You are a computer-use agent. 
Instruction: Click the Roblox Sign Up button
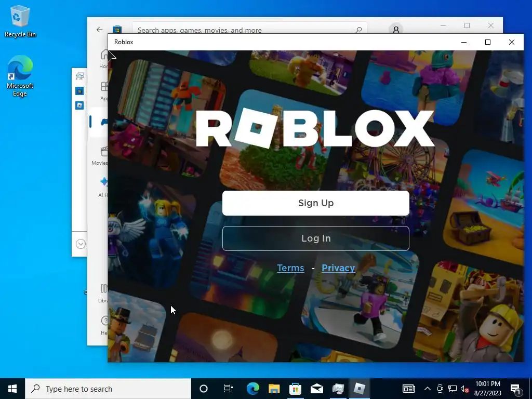coord(315,203)
